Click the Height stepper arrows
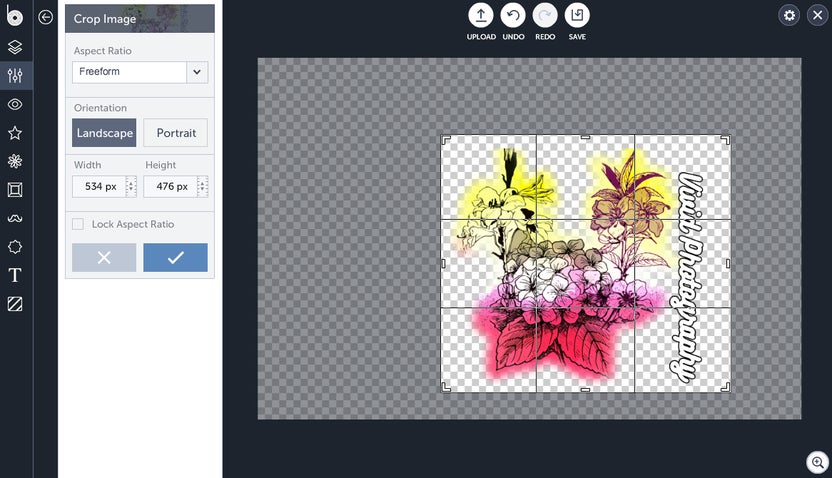This screenshot has width=832, height=478. [x=203, y=187]
